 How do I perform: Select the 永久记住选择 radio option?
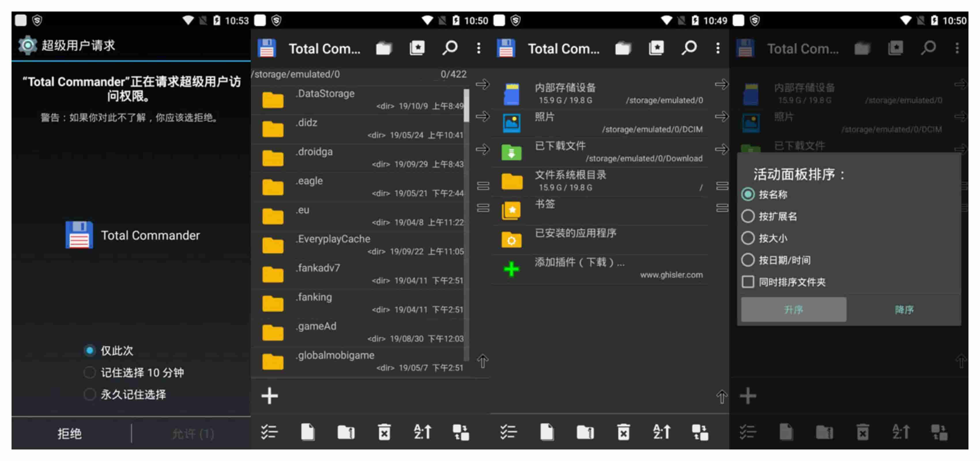pyautogui.click(x=90, y=395)
